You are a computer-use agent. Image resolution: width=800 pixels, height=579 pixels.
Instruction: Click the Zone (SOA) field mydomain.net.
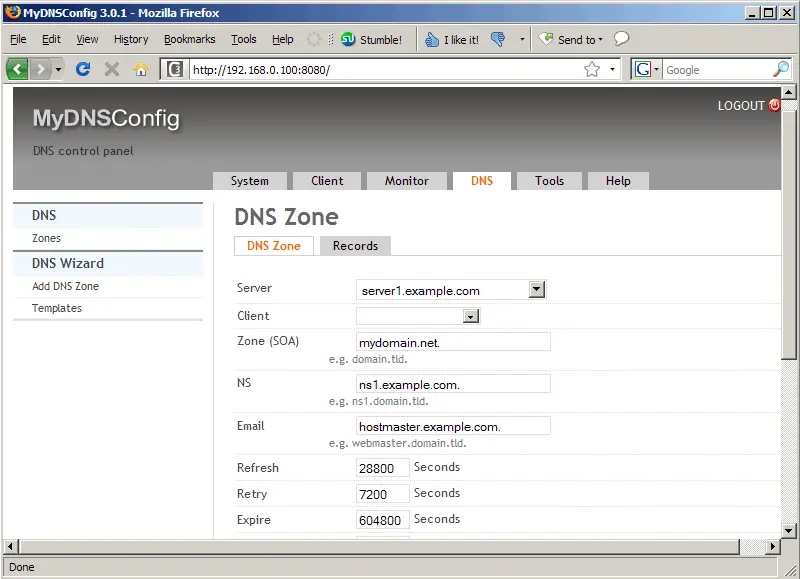click(x=453, y=342)
